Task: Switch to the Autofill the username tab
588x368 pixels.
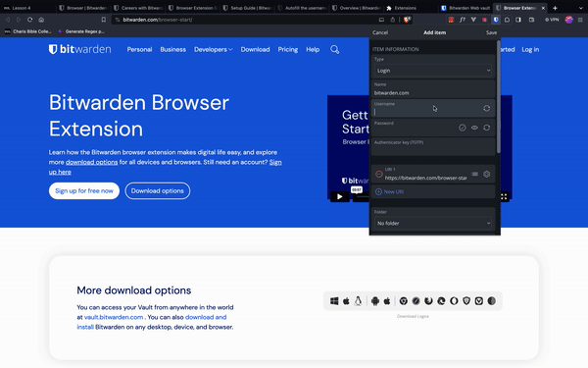Action: (x=302, y=8)
